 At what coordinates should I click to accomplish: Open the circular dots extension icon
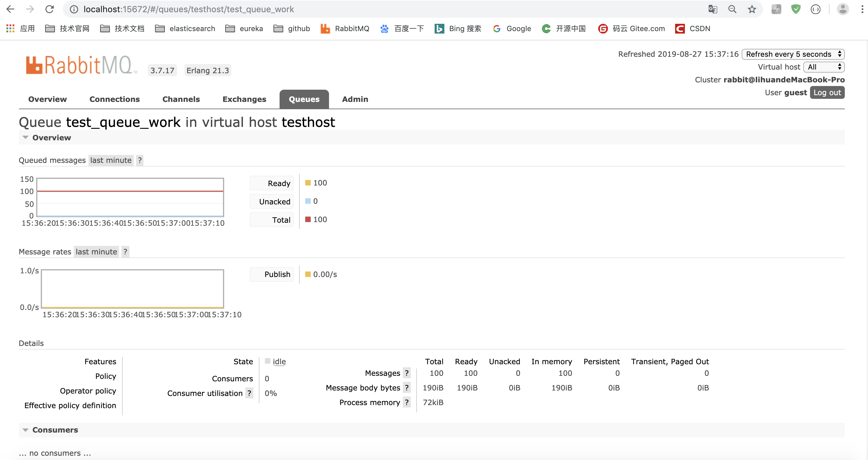coord(816,9)
